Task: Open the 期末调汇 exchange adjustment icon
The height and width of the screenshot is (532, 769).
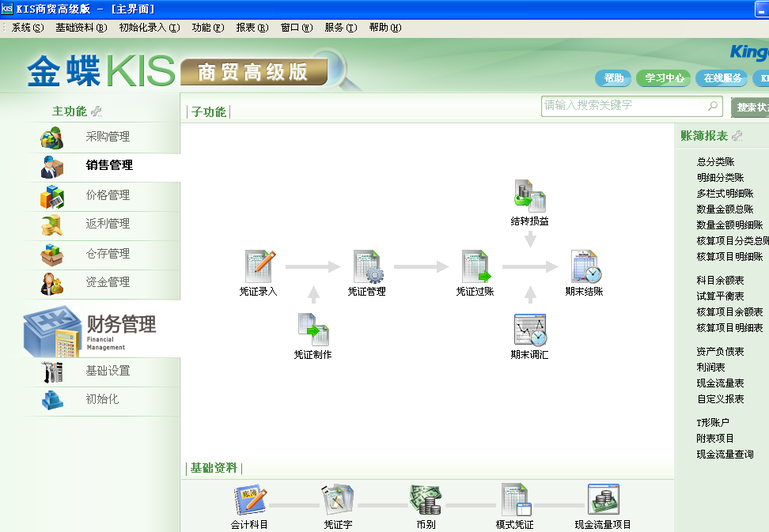Action: tap(529, 330)
